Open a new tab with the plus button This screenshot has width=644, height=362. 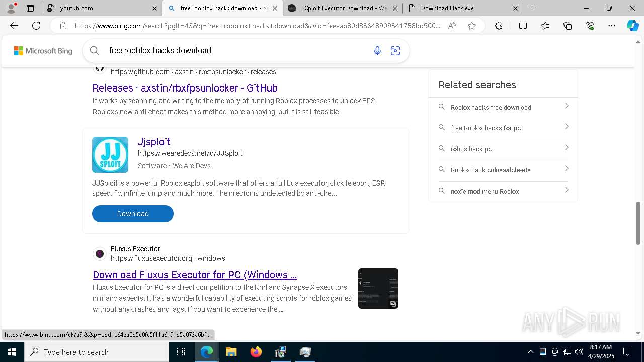tap(532, 8)
